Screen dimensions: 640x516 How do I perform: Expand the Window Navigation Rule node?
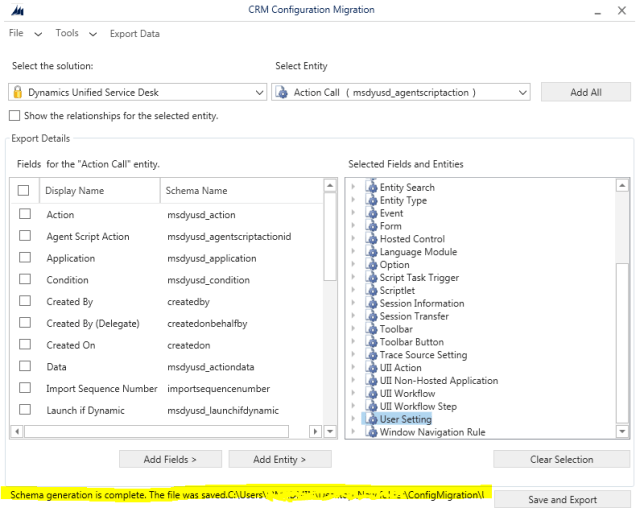coord(353,432)
